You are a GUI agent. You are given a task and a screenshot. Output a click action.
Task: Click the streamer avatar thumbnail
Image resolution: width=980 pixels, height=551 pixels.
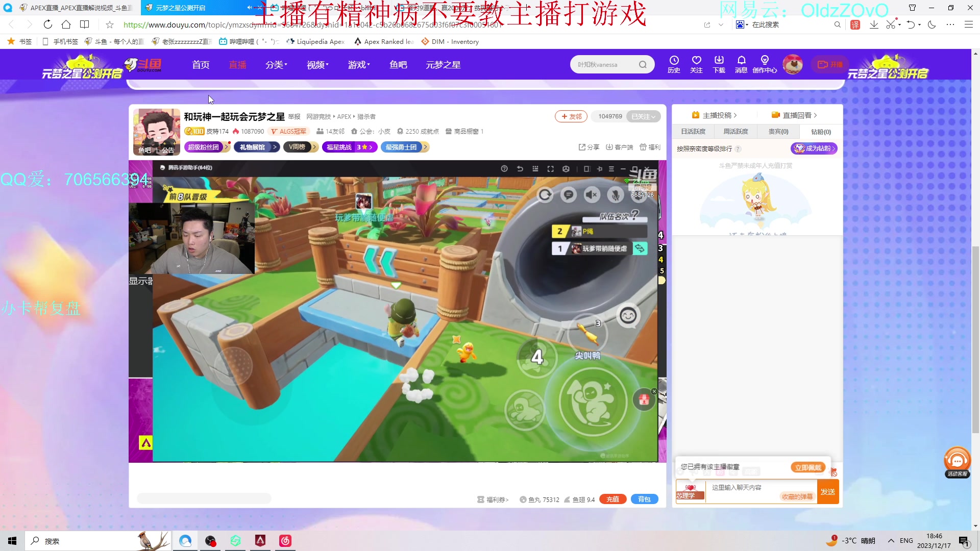[x=156, y=132]
